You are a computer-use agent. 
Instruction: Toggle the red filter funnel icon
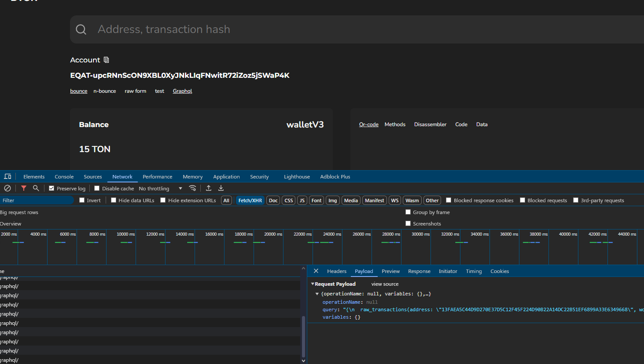24,188
